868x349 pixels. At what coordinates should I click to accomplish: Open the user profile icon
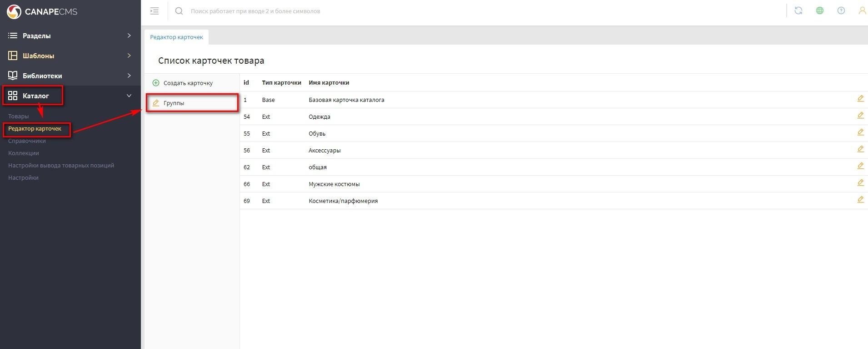click(862, 10)
